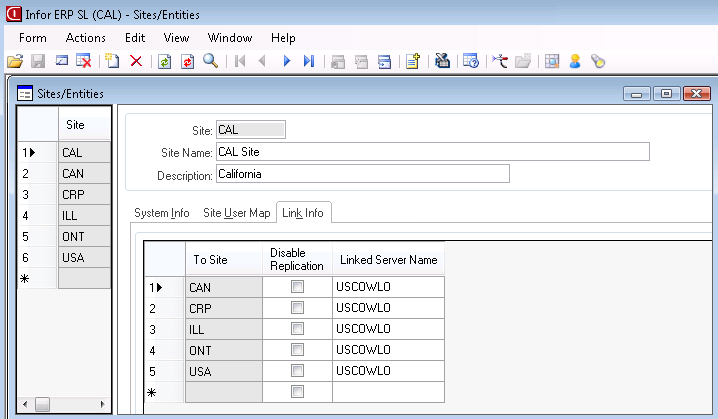Viewport: 718px width, 419px height.
Task: Toggle Disable Replication for CAN
Action: coord(297,287)
